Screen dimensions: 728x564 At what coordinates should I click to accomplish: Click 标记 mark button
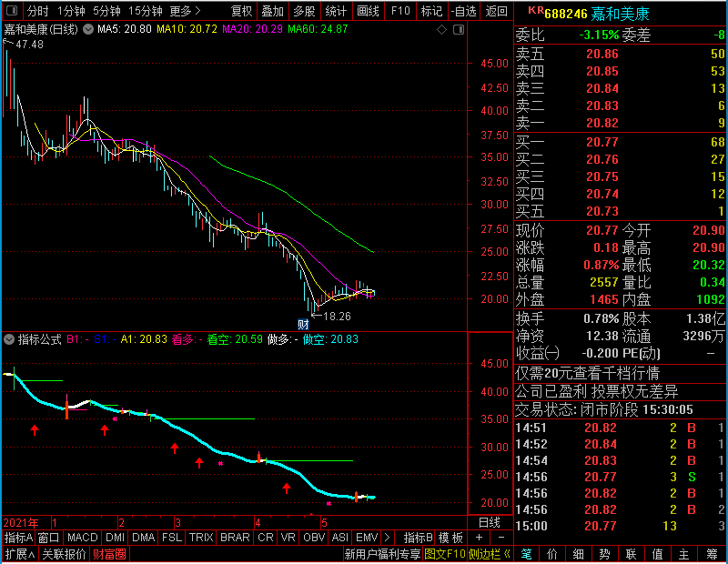point(431,11)
